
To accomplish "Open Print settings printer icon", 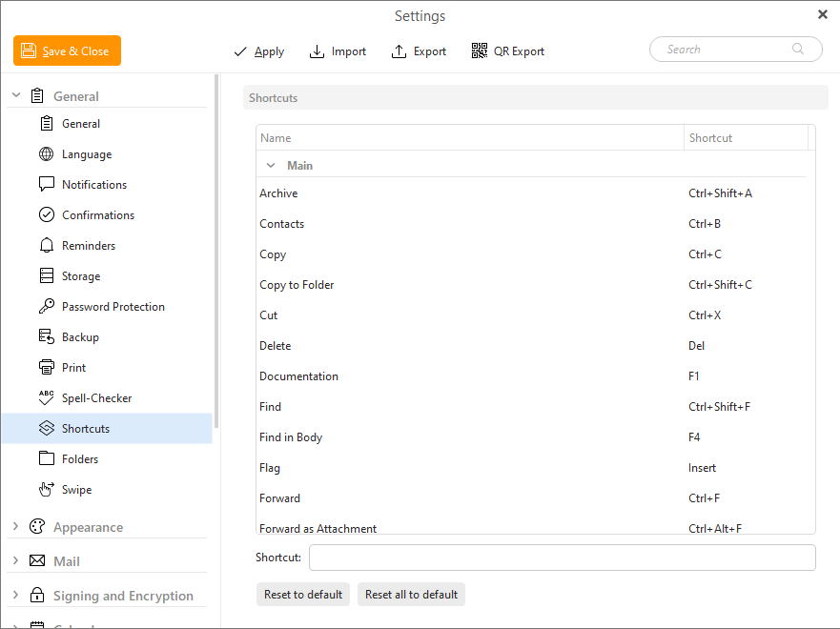I will 46,368.
